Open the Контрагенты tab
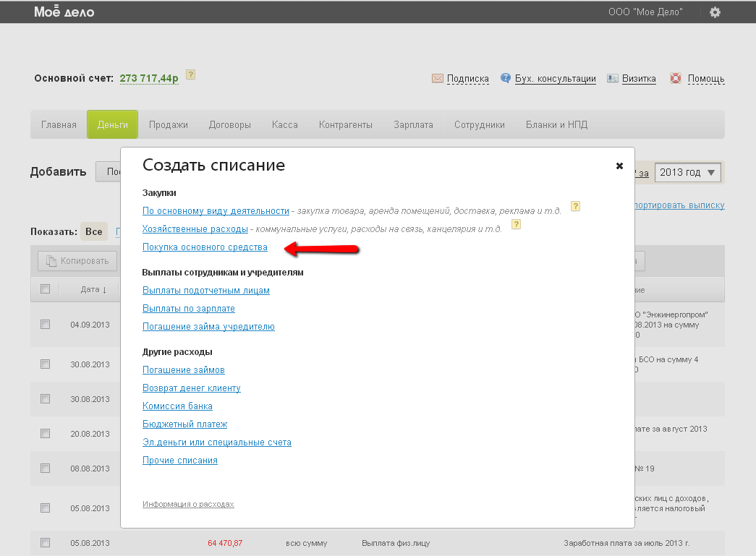756x556 pixels. pyautogui.click(x=346, y=125)
